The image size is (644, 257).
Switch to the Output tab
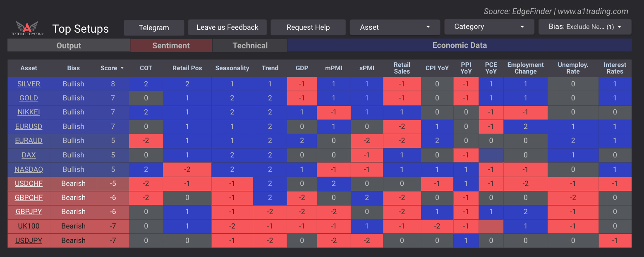pyautogui.click(x=69, y=45)
